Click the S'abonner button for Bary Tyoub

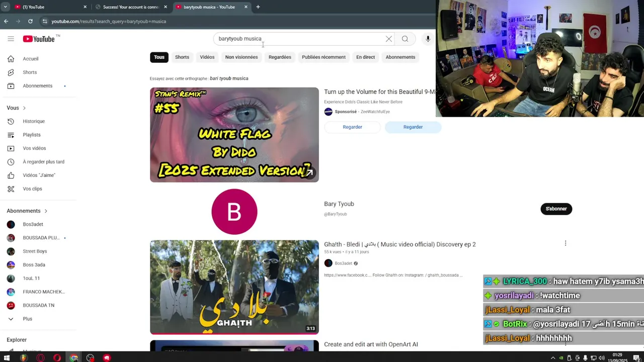(x=556, y=209)
